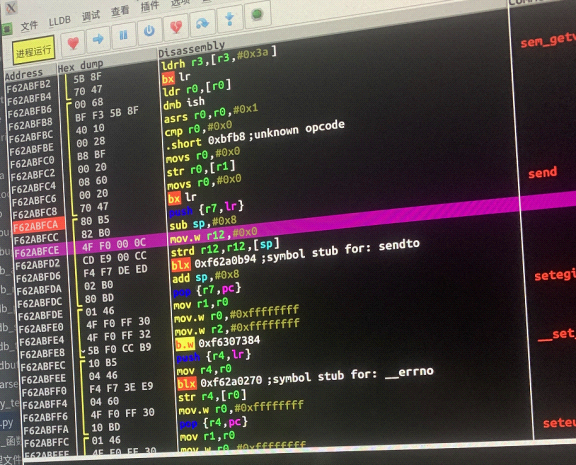Viewport: 576px width, 465px height.
Task: Click the Disassembly column header
Action: 191,49
